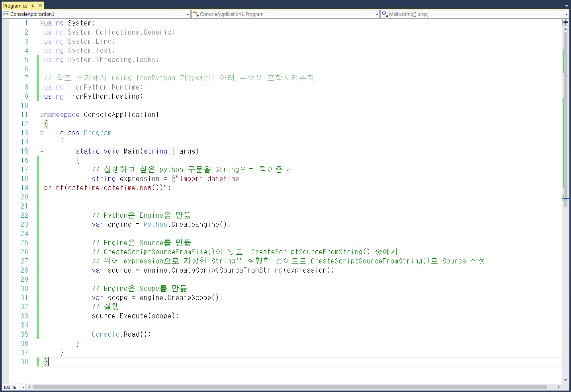Click on 'namespace ConsoleApplication1' text
This screenshot has height=392, width=571.
pyautogui.click(x=102, y=115)
